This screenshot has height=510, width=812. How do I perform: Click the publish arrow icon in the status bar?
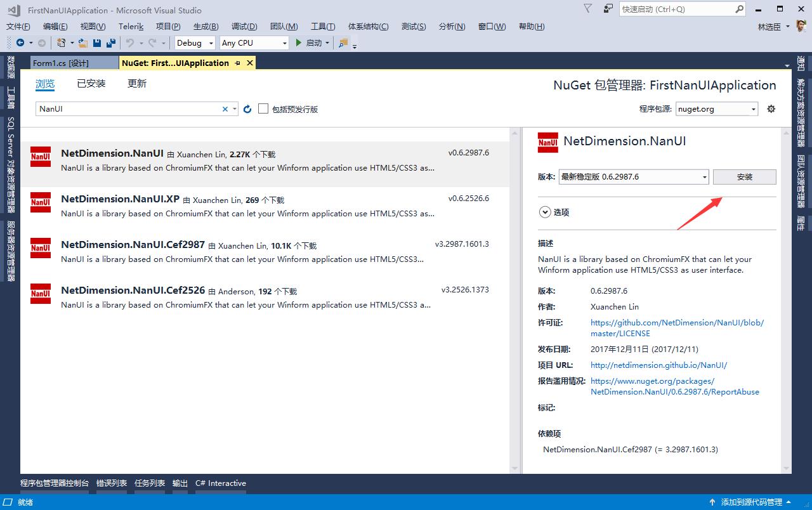713,502
